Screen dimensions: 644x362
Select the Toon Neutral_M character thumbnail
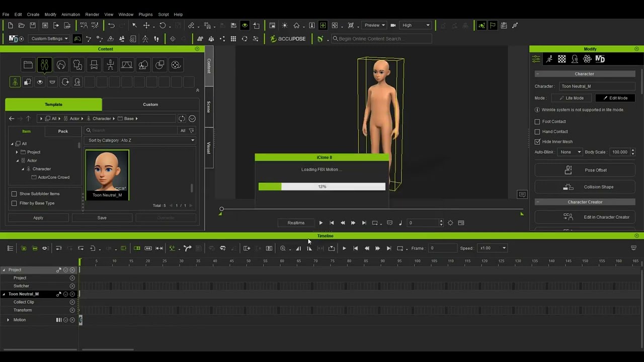[x=107, y=174]
